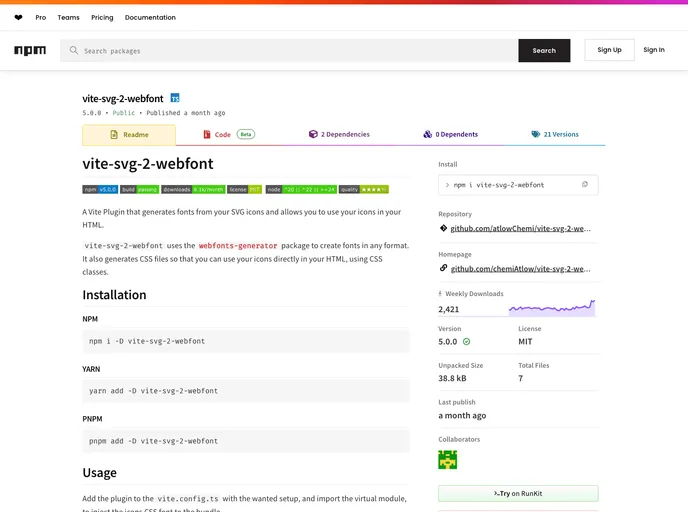
Task: Open Documentation in top navigation
Action: tap(150, 18)
